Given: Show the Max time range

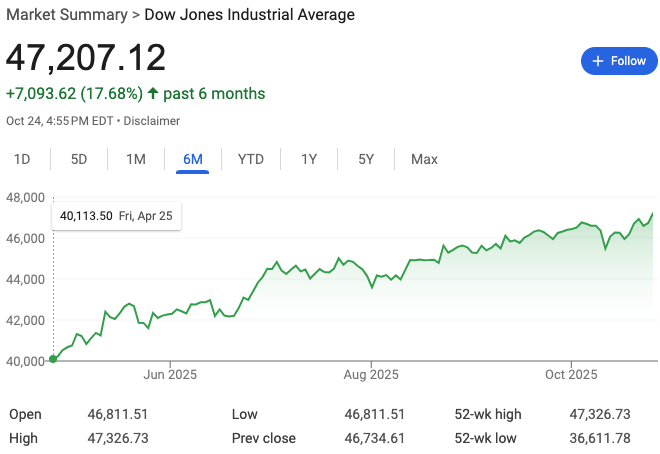Looking at the screenshot, I should [424, 159].
